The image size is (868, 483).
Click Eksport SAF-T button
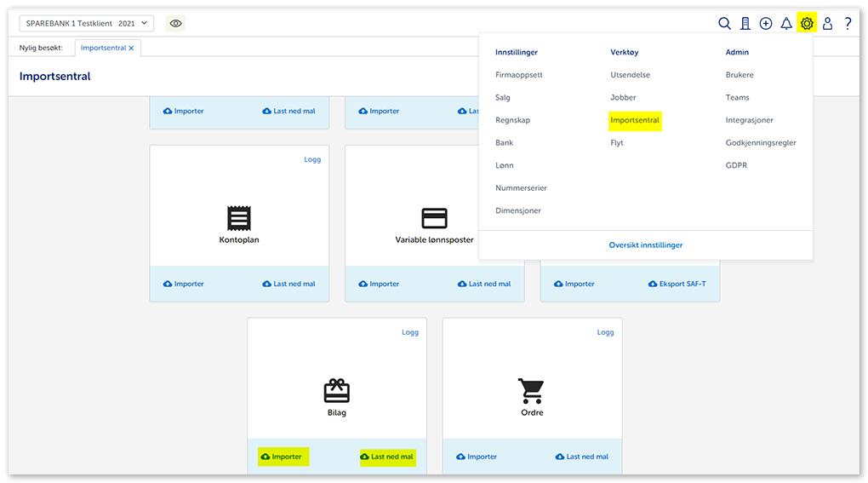pos(677,284)
